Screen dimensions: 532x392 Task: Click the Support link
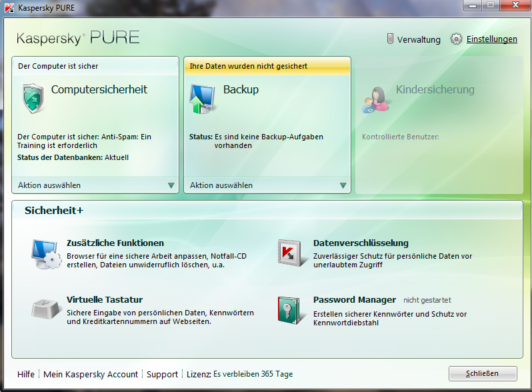point(162,374)
